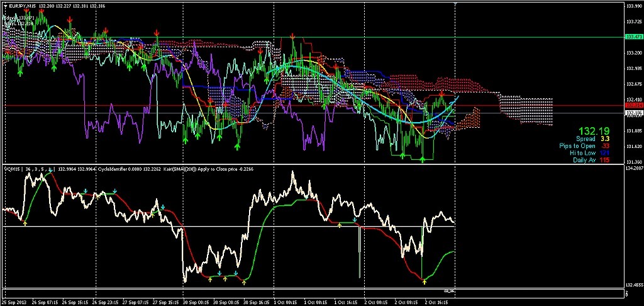Viewport: 644px width, 306px height.
Task: Click the 26 Sep 07:15 time label
Action: (44, 302)
